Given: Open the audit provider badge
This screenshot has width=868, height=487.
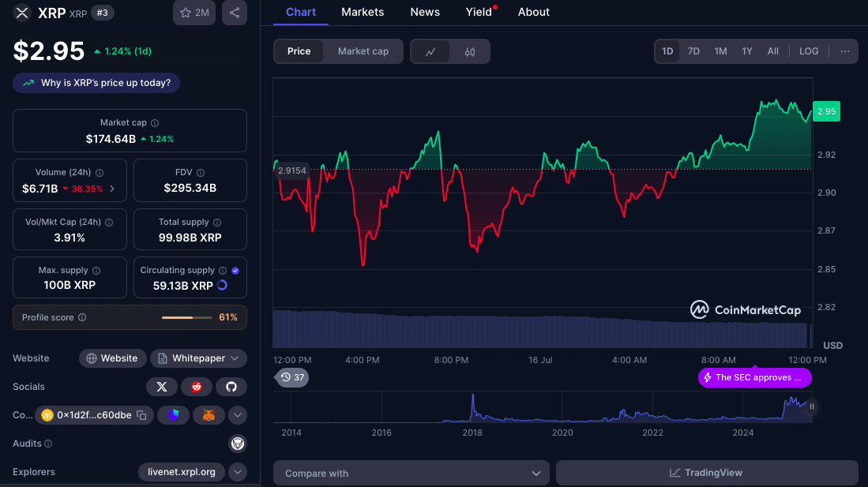Looking at the screenshot, I should (x=238, y=444).
